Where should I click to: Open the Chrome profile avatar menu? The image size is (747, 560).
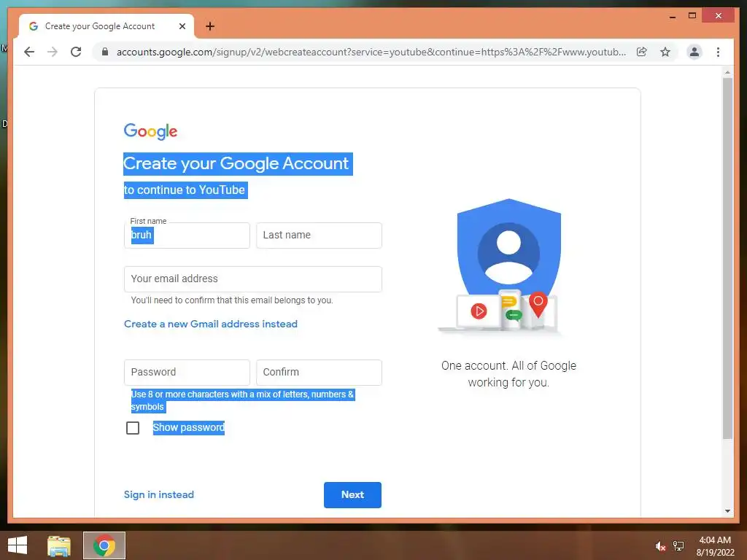[x=694, y=52]
